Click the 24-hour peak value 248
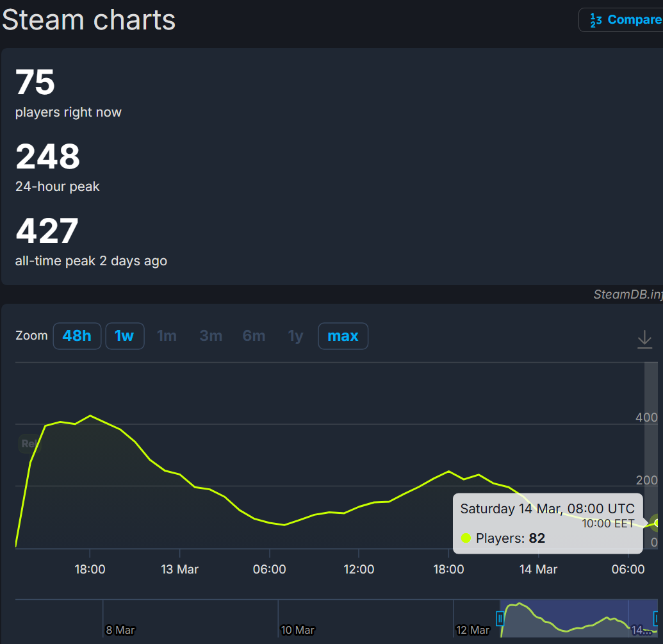 (x=47, y=156)
